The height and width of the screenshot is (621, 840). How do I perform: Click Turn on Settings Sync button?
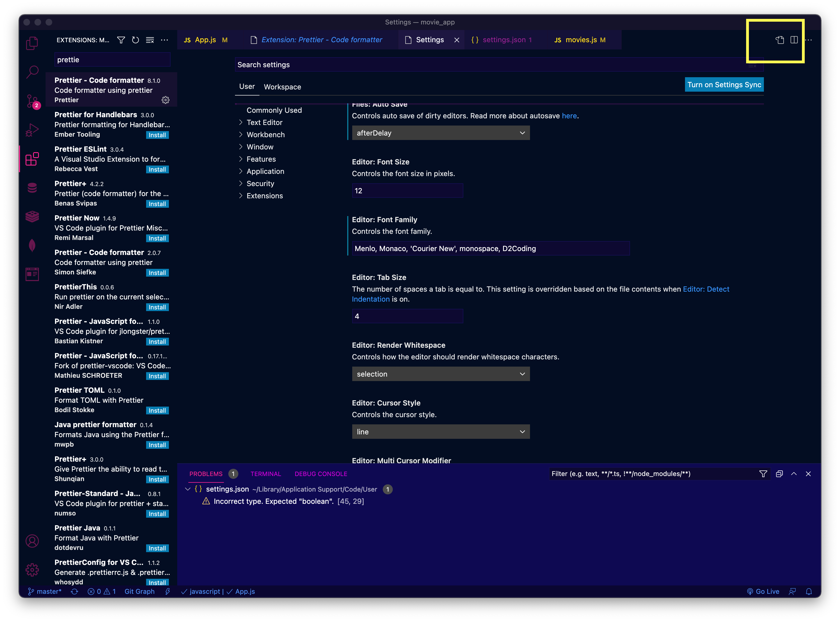tap(724, 85)
